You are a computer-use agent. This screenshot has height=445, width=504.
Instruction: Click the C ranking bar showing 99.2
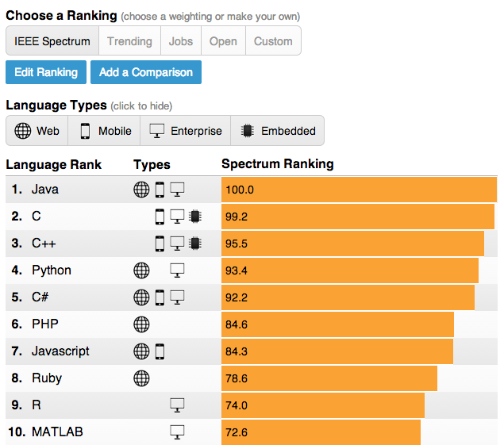(358, 217)
